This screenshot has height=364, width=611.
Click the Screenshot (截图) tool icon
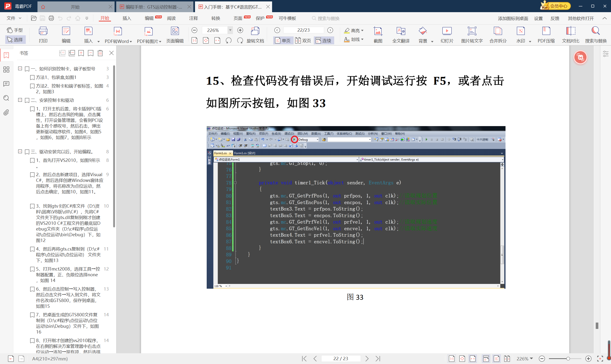[378, 31]
